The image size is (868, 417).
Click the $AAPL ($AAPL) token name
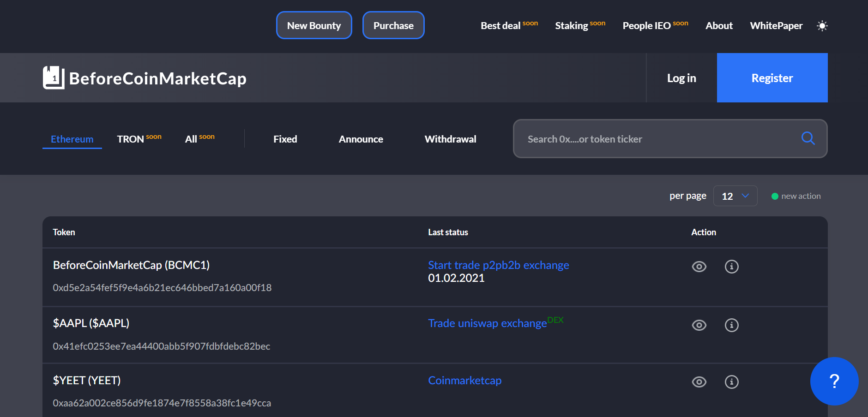[91, 323]
